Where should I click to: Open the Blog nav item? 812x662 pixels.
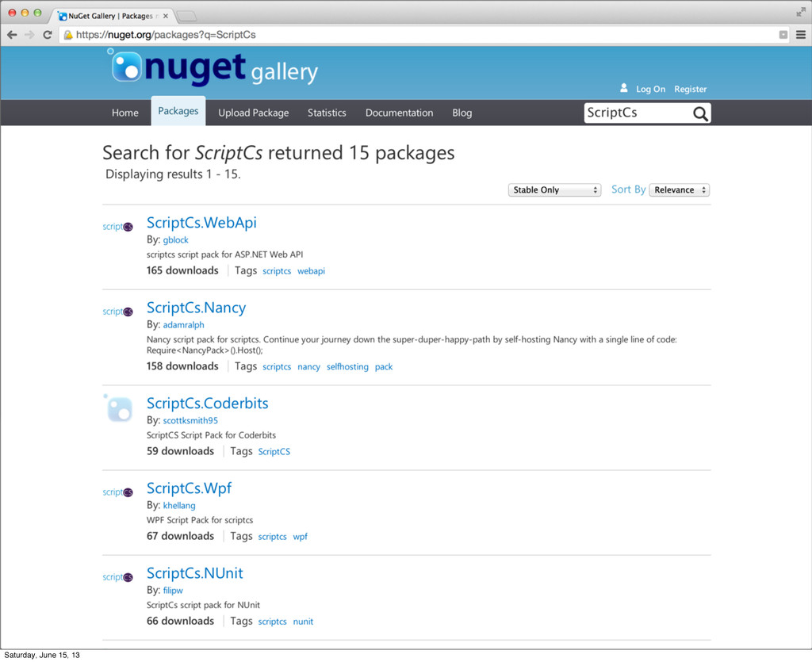coord(462,113)
